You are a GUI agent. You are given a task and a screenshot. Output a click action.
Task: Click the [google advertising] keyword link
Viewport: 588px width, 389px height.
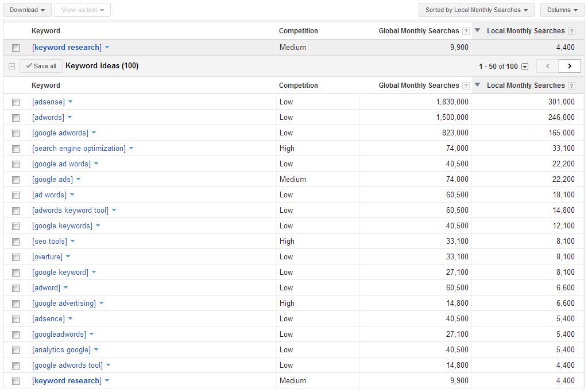(64, 303)
